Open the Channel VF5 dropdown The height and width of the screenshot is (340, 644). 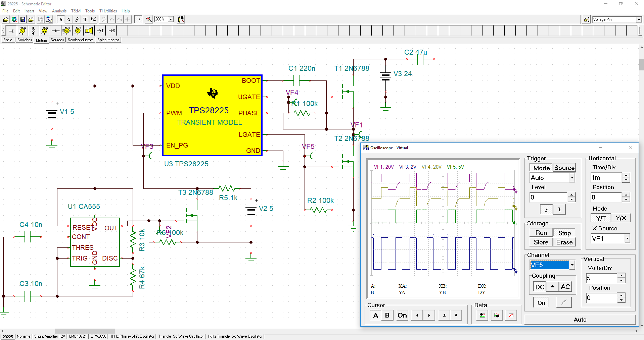[572, 265]
